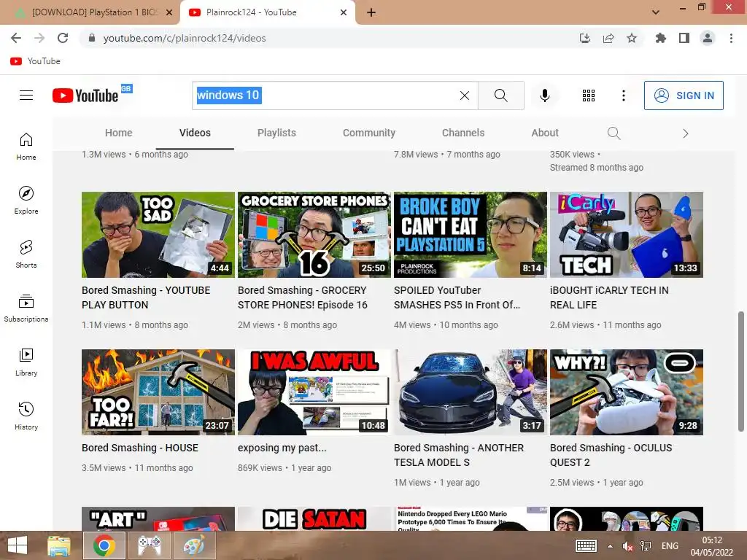Click title 'Bored Smashing - ANOTHER TESLA MODEL S'
The height and width of the screenshot is (560, 747).
459,455
